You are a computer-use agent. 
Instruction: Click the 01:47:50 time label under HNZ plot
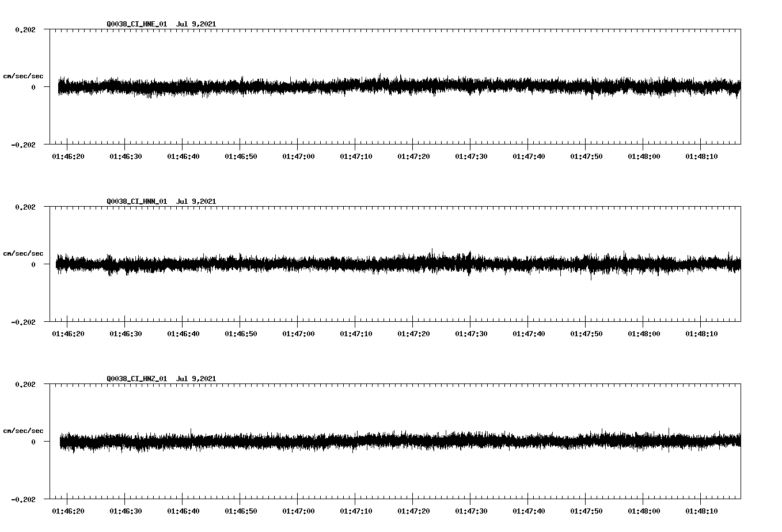click(586, 511)
